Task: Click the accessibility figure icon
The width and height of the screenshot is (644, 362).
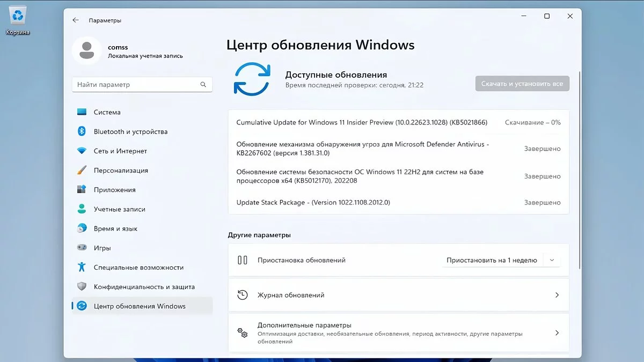Action: pyautogui.click(x=82, y=267)
